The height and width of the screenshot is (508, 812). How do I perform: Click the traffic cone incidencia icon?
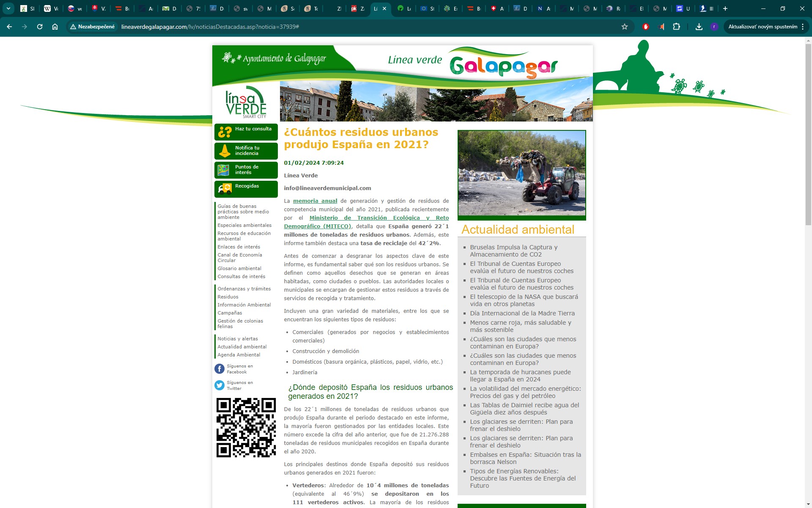pyautogui.click(x=225, y=151)
